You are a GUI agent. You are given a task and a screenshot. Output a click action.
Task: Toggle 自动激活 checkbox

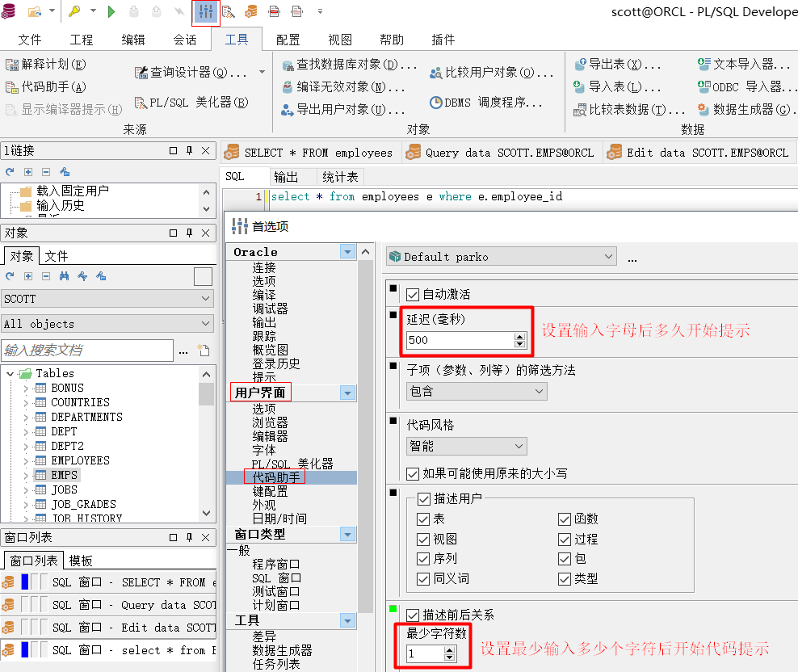click(413, 295)
